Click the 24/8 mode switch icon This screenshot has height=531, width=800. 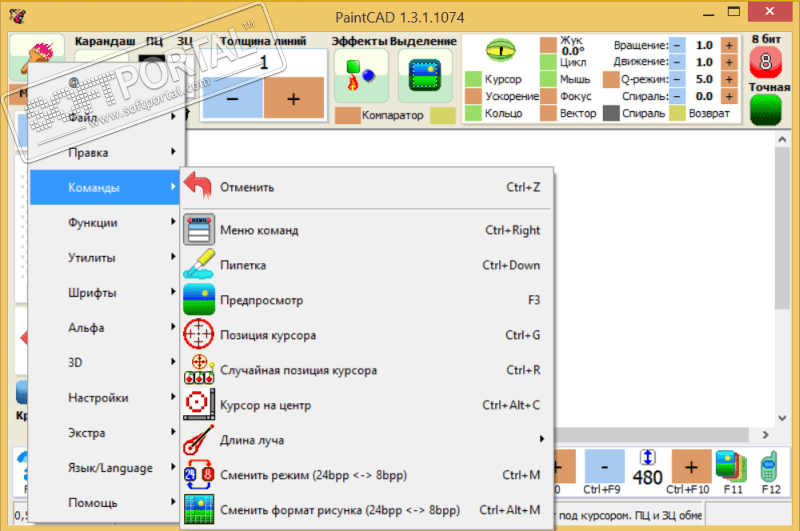tap(198, 474)
